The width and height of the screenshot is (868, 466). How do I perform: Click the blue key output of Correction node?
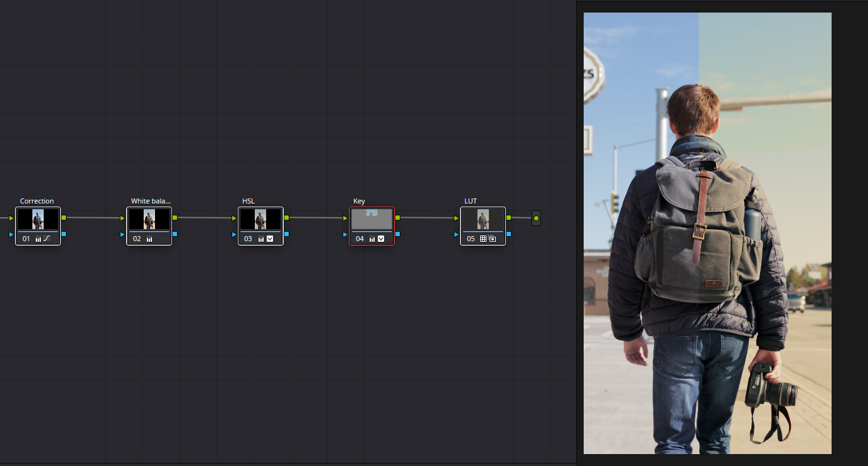point(64,234)
